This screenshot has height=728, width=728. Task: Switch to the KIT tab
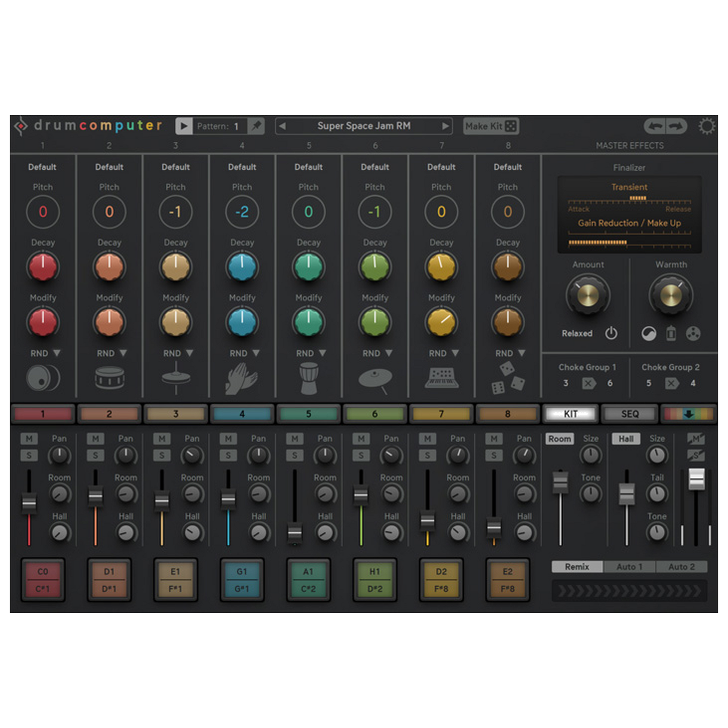(x=571, y=414)
